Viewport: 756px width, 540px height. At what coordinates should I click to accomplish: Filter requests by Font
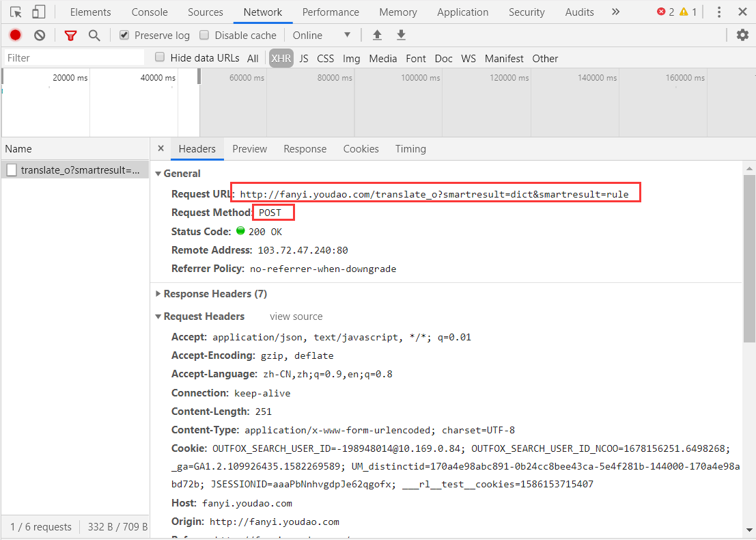[x=416, y=58]
